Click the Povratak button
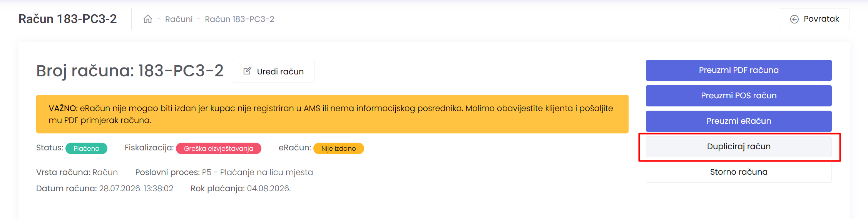Screen dimensions: 868x219 [814, 19]
